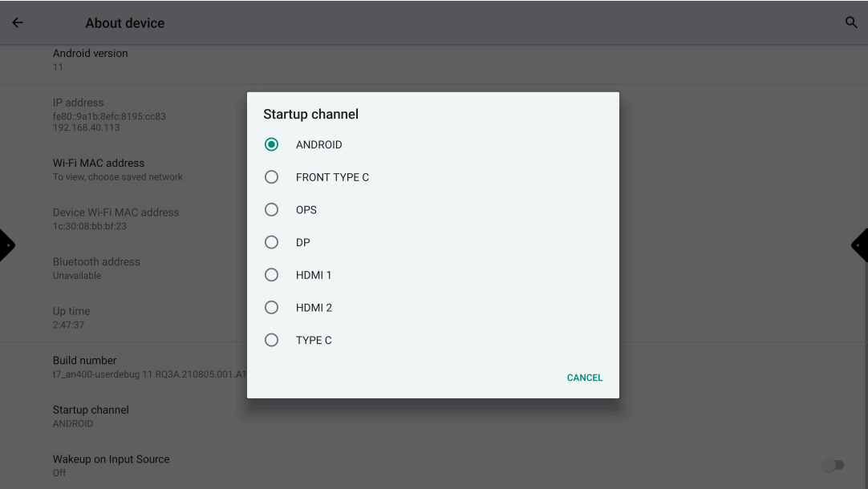Screen dimensions: 868x489
Task: Select the ANDROID radio button
Action: (x=272, y=144)
